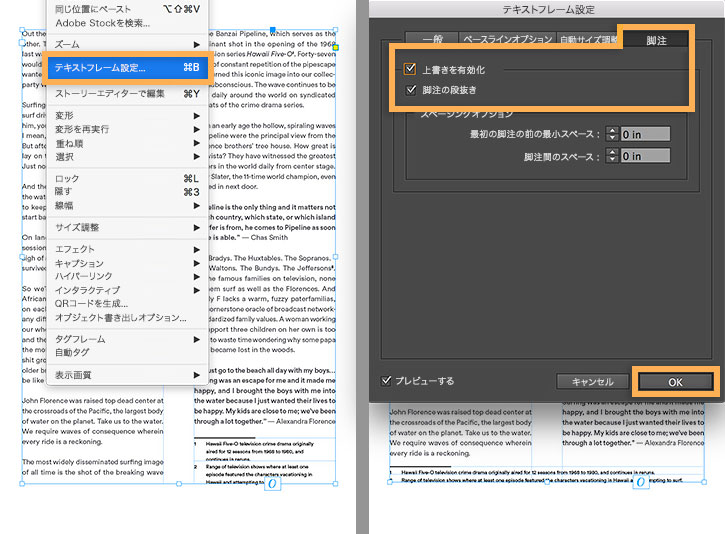Choose テキストフレーム設定... menu entry

click(127, 68)
